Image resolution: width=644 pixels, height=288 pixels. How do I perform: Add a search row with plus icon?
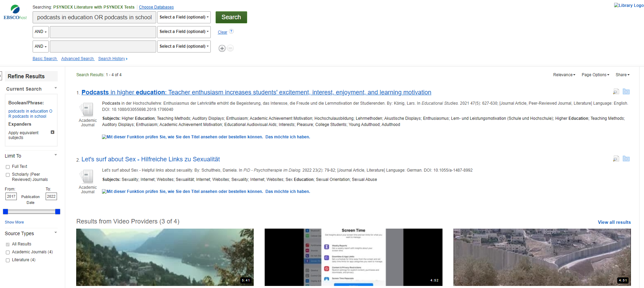point(222,48)
